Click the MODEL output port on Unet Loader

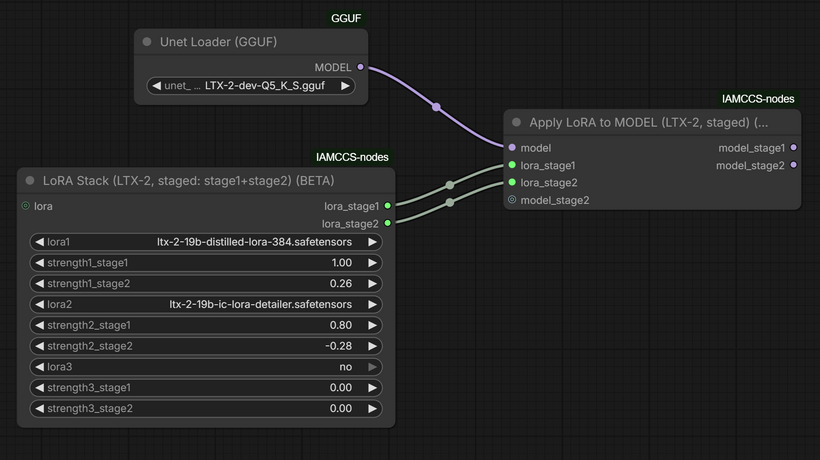361,68
